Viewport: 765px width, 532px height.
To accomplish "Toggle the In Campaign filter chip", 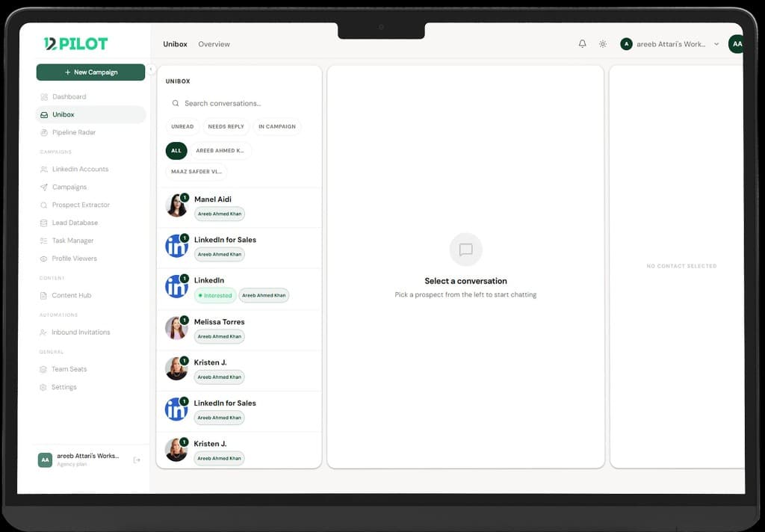I will tap(277, 126).
